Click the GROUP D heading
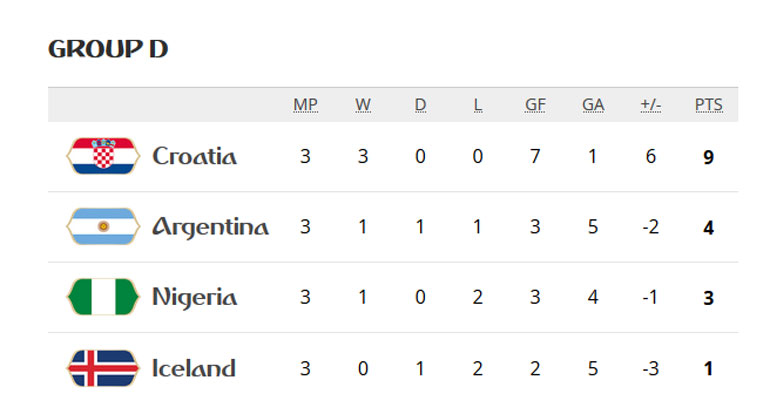Viewport: 770px width, 414px height. coord(108,50)
